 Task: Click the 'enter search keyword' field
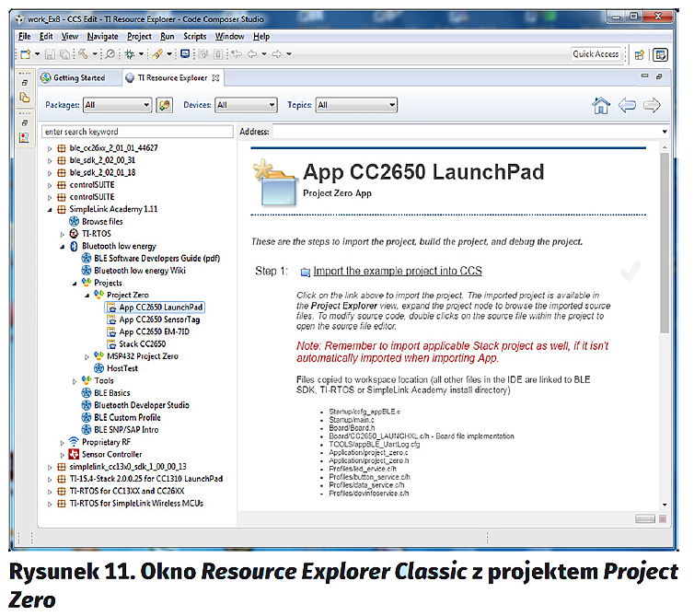click(x=138, y=132)
